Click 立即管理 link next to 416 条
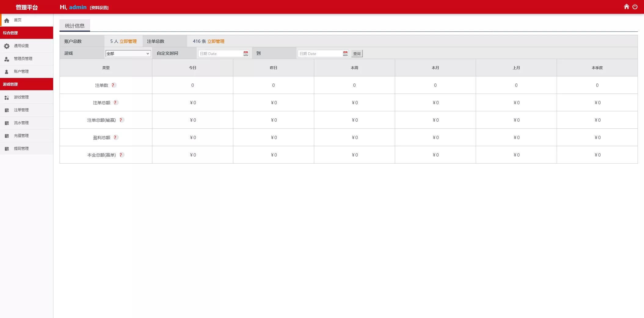644x318 pixels. 216,41
